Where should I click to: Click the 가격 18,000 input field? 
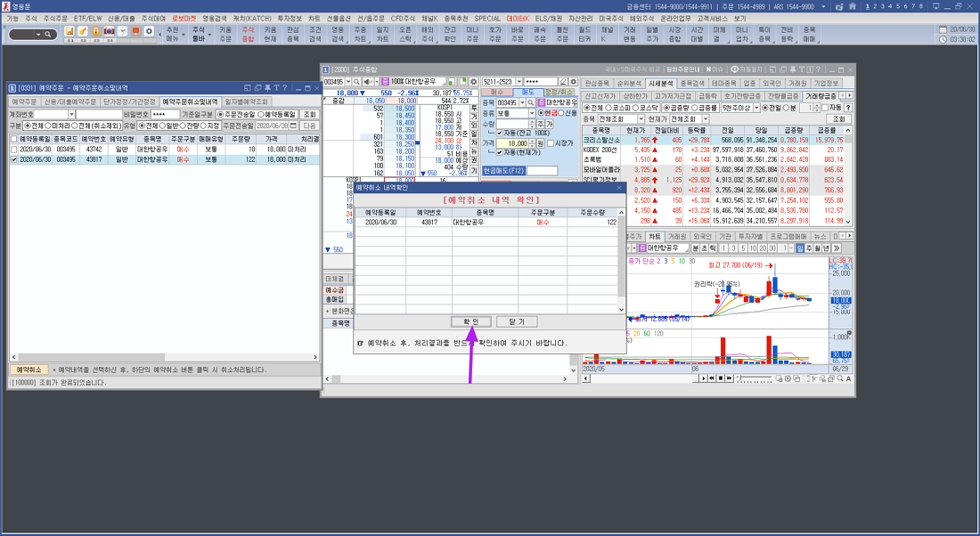click(x=512, y=143)
